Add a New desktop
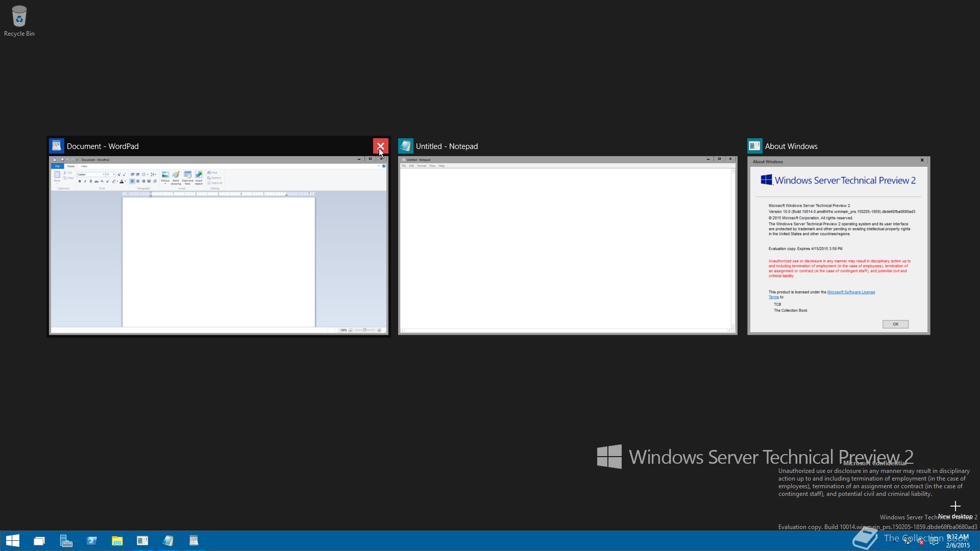The image size is (980, 551). (955, 509)
